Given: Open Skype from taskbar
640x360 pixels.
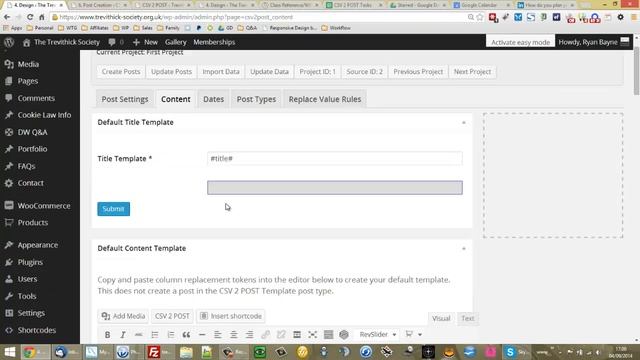Looking at the screenshot, I should 510,352.
